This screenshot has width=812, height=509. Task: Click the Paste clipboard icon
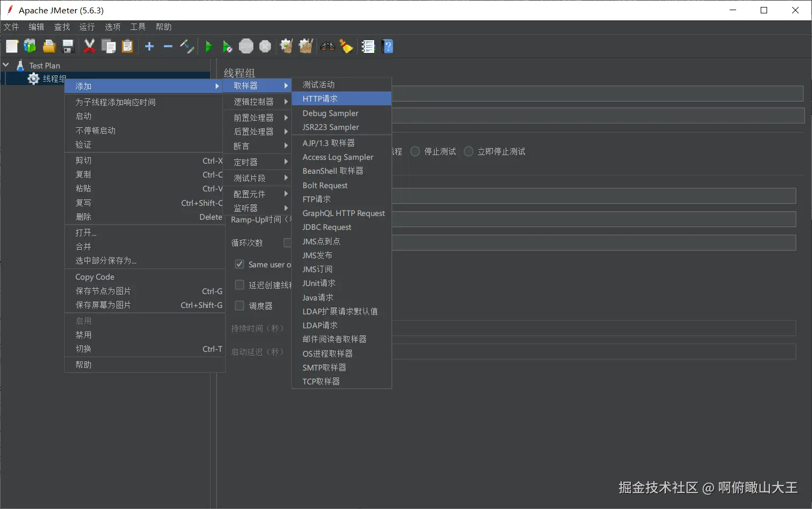pyautogui.click(x=127, y=47)
